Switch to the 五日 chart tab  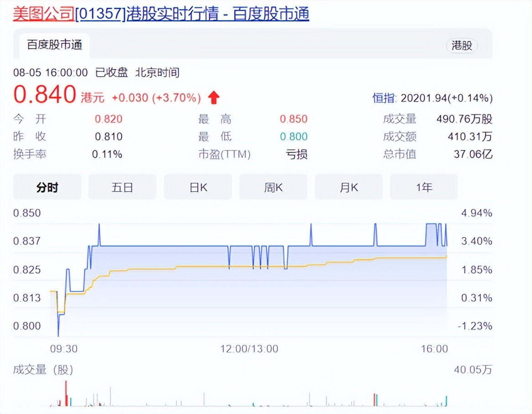coord(122,187)
